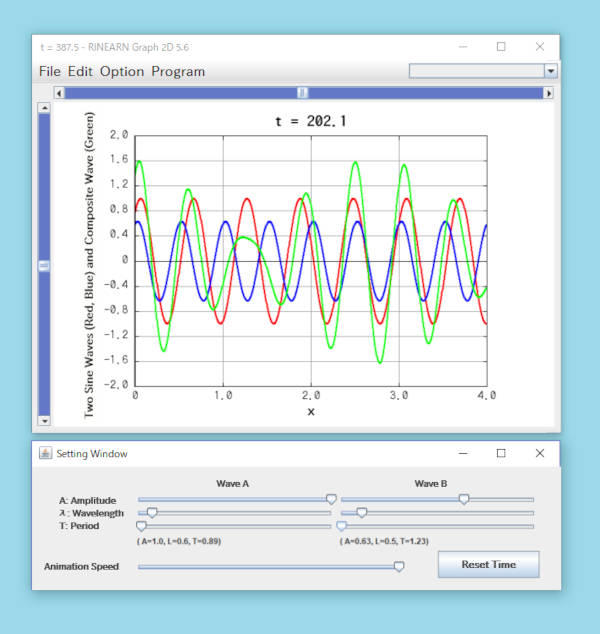Click the horizontal scrollbar left arrow

coord(59,93)
